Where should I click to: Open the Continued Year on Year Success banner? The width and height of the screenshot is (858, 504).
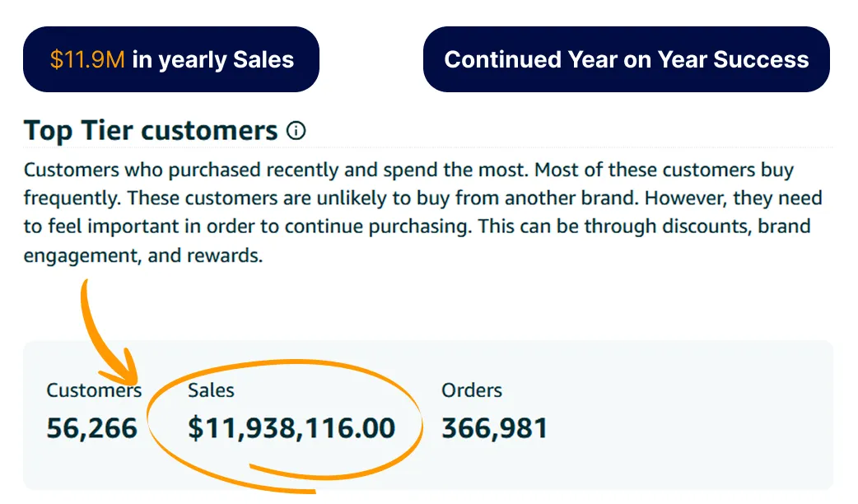click(x=627, y=59)
